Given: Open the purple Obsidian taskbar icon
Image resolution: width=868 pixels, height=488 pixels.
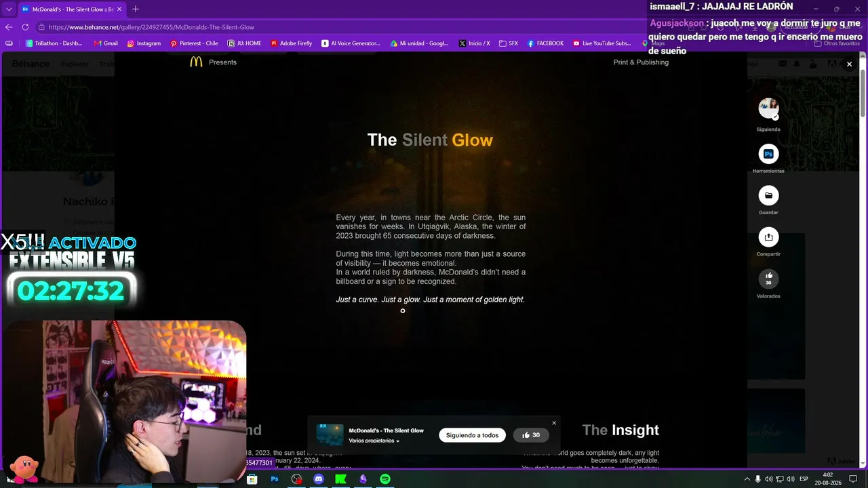Looking at the screenshot, I should pos(363,479).
